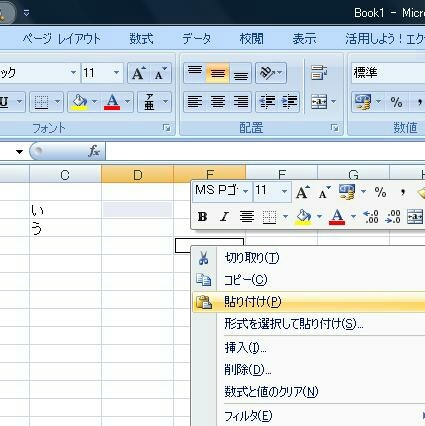
Task: Customize Quick Access Toolbar arrow
Action: coord(26,13)
